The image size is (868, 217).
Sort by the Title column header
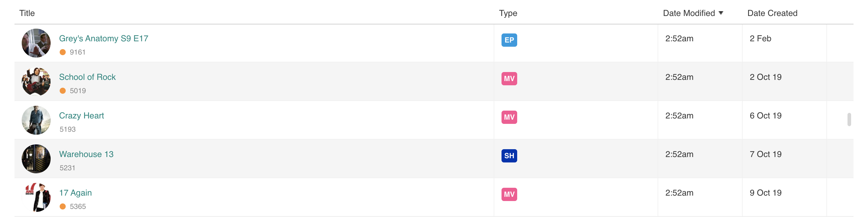pyautogui.click(x=27, y=13)
